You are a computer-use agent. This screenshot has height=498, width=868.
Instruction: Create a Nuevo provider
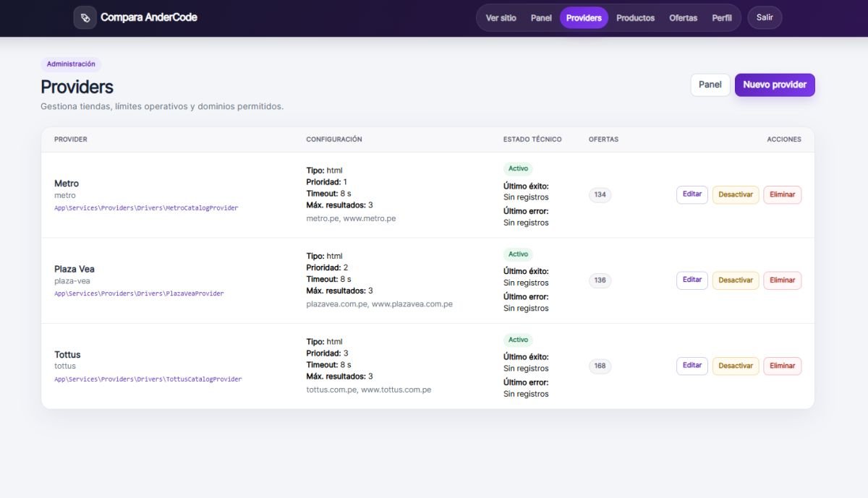tap(775, 85)
